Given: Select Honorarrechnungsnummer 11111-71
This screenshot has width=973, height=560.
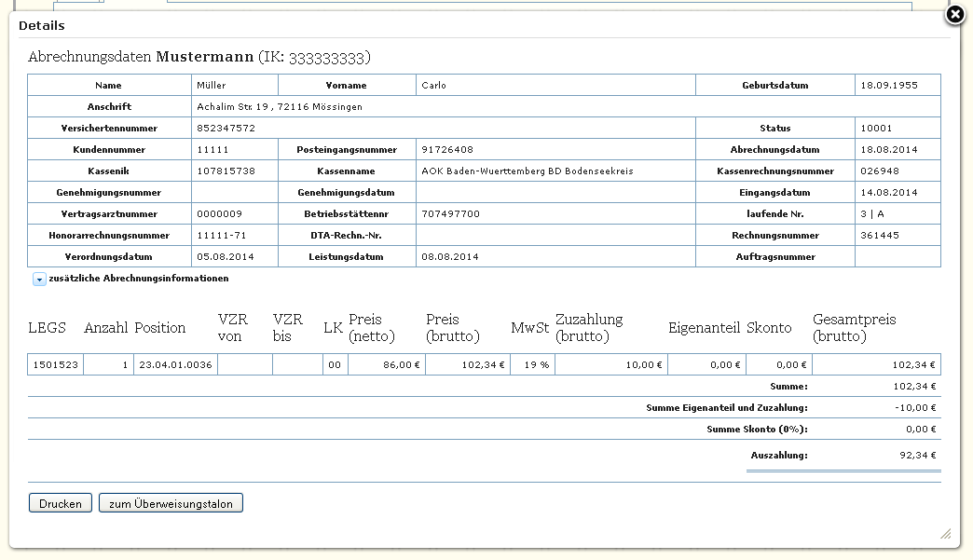Looking at the screenshot, I should [x=222, y=236].
